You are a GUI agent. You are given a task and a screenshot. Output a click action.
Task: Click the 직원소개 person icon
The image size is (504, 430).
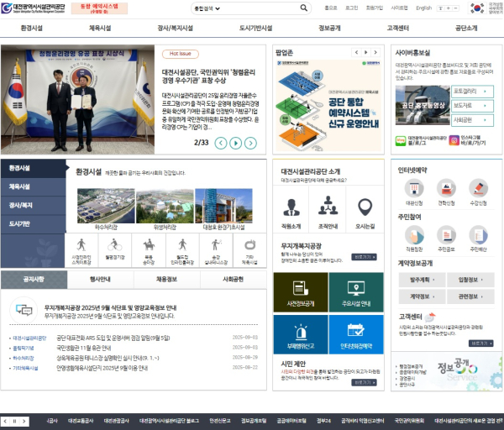click(291, 207)
